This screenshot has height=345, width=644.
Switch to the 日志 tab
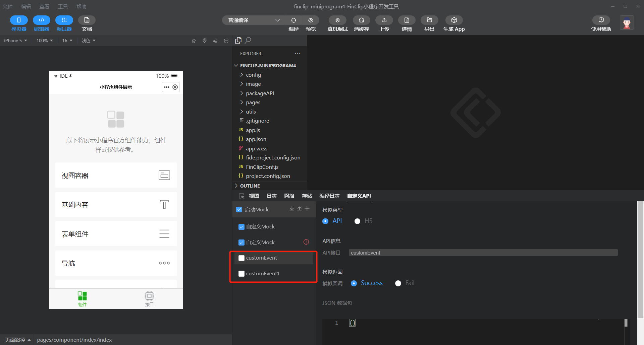pyautogui.click(x=272, y=196)
